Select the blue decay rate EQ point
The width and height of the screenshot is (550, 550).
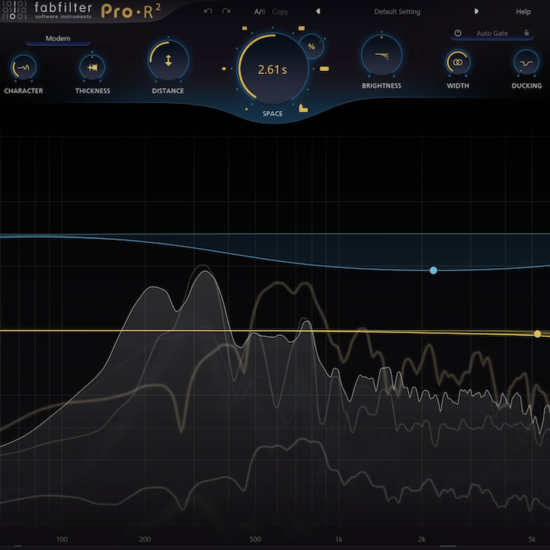click(x=433, y=270)
